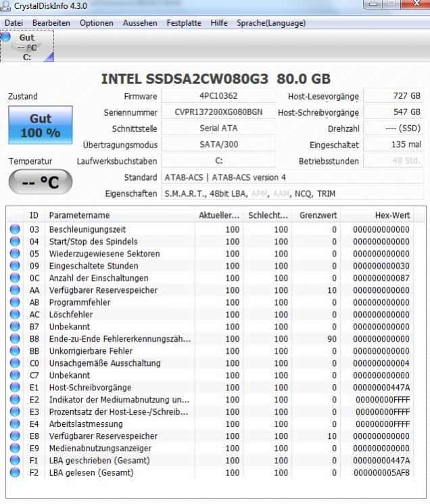
Task: Click the Hex-Wert column header
Action: 377,215
